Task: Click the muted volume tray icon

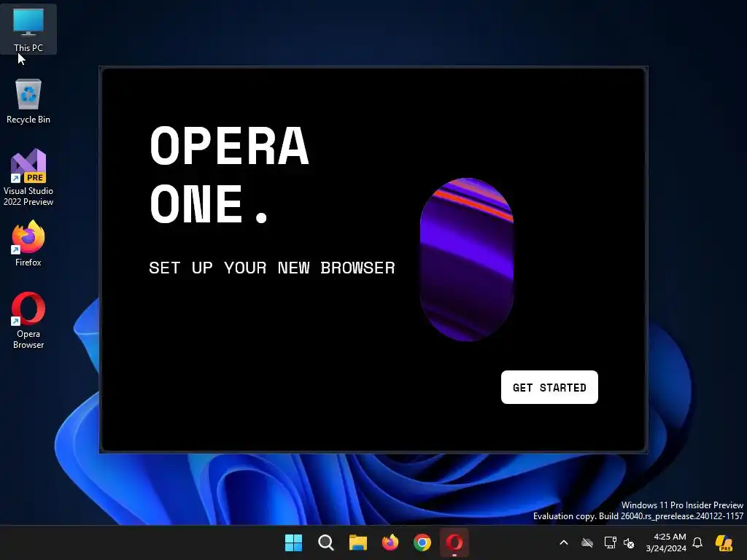Action: (x=629, y=542)
